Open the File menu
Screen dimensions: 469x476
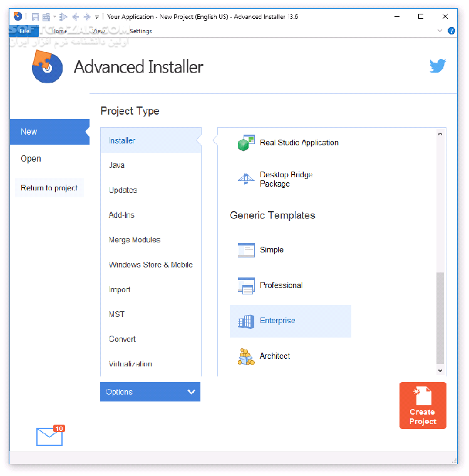24,31
